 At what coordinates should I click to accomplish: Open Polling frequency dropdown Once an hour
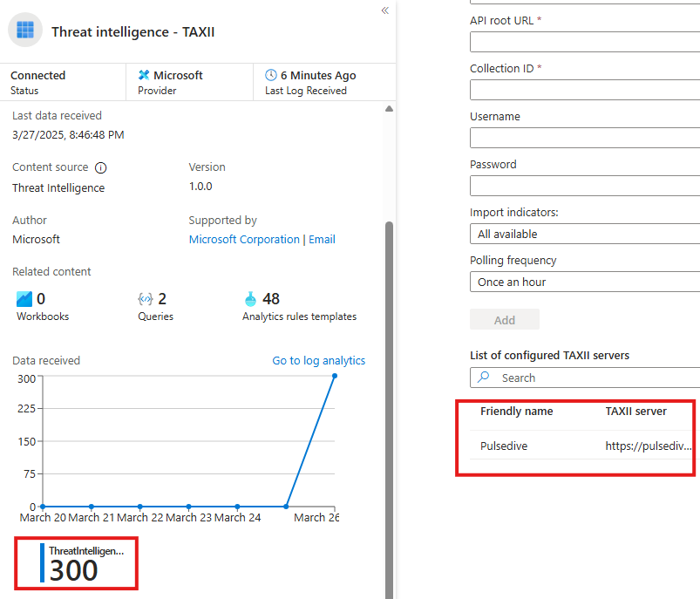[x=585, y=282]
